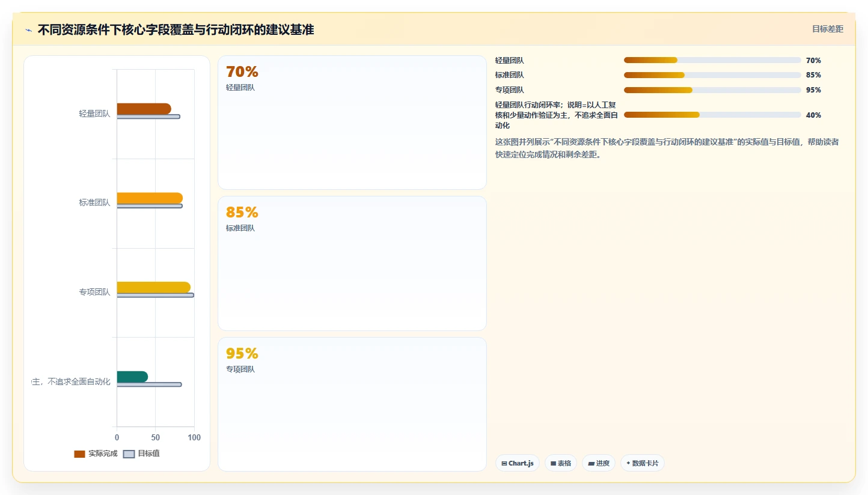Viewport: 868px width, 495px height.
Task: Click the 95% value in progress list
Action: coord(813,90)
